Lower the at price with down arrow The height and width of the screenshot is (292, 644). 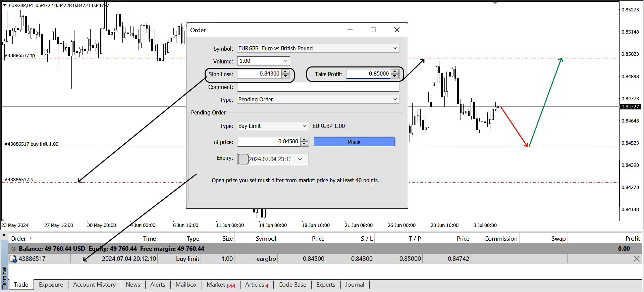tap(304, 144)
